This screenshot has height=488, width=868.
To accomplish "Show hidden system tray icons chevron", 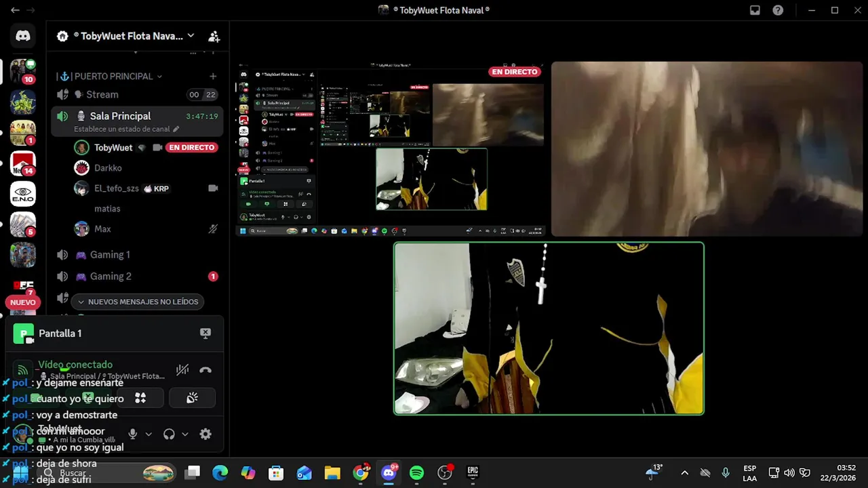I will click(684, 473).
